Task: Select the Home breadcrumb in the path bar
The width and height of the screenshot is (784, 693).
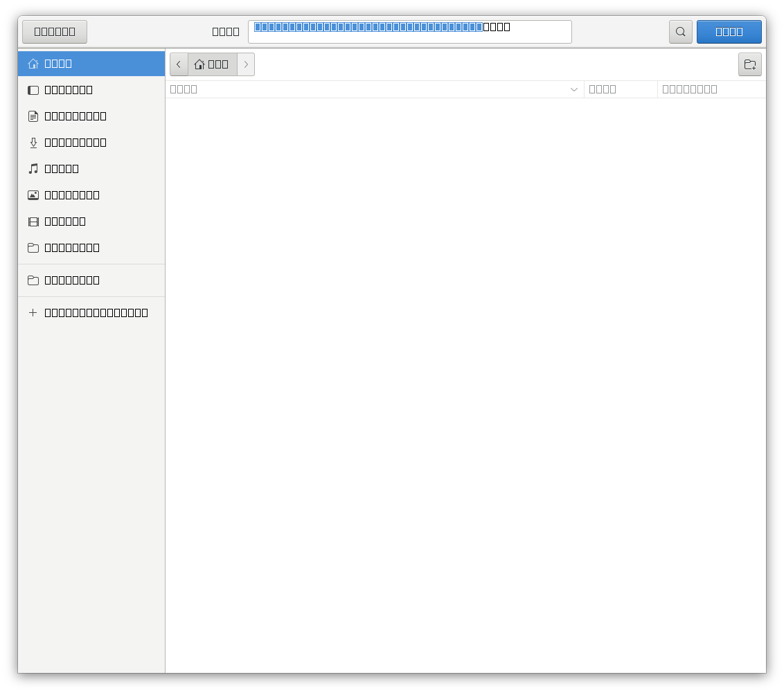Action: [x=211, y=64]
